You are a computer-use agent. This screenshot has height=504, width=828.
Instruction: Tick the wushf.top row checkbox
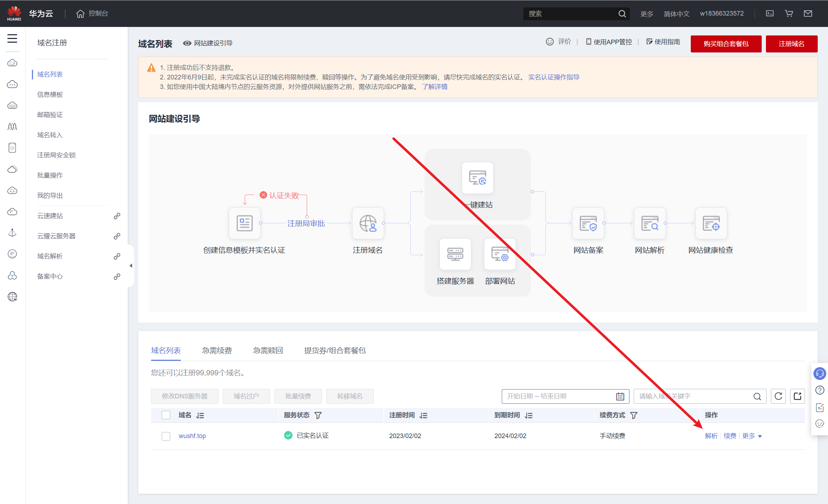click(x=166, y=436)
